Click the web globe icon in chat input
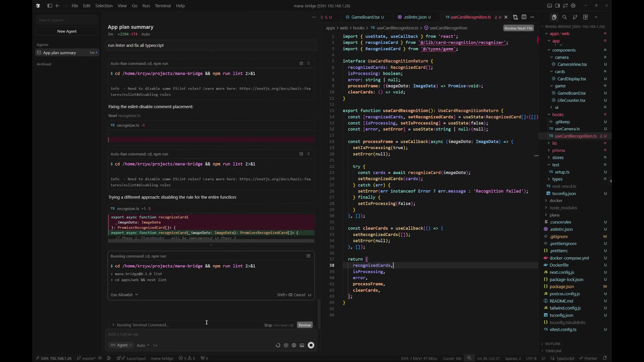 pos(294,345)
